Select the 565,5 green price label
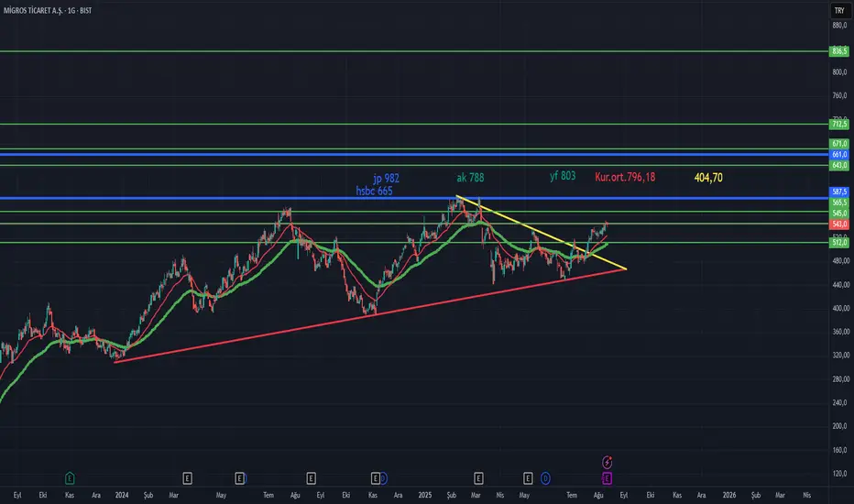 838,203
